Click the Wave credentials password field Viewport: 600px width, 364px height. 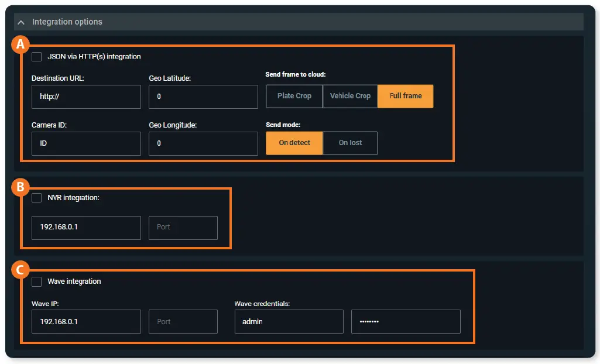[406, 322]
